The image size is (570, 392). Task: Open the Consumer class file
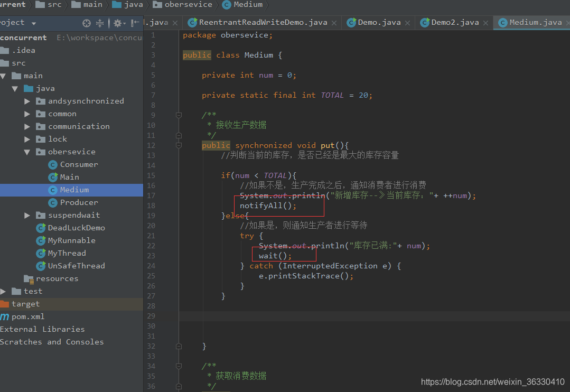pos(73,164)
